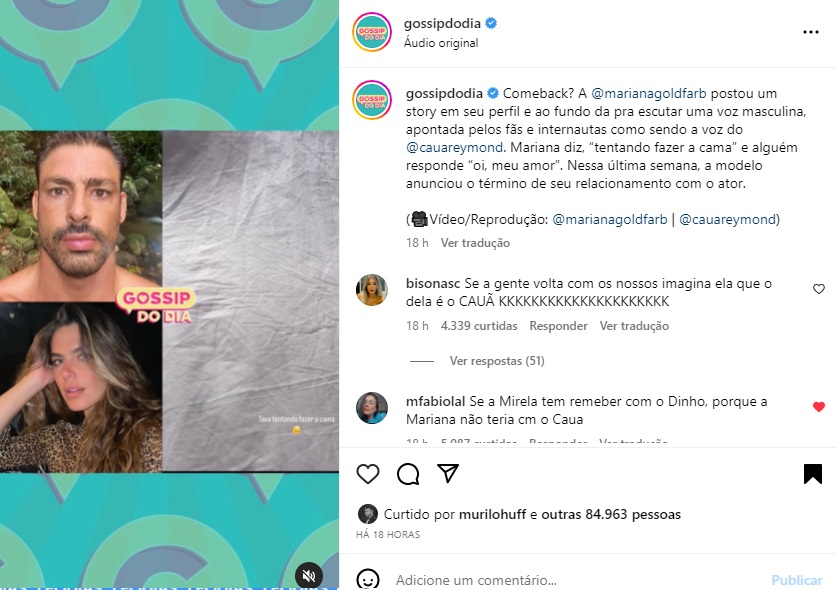Click gossipdodia profile avatar in header

point(372,32)
